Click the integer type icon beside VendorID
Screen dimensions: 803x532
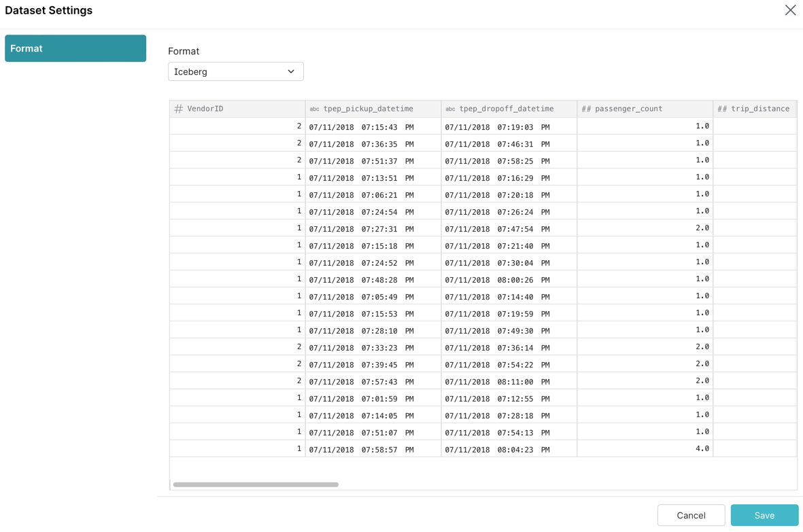click(178, 109)
